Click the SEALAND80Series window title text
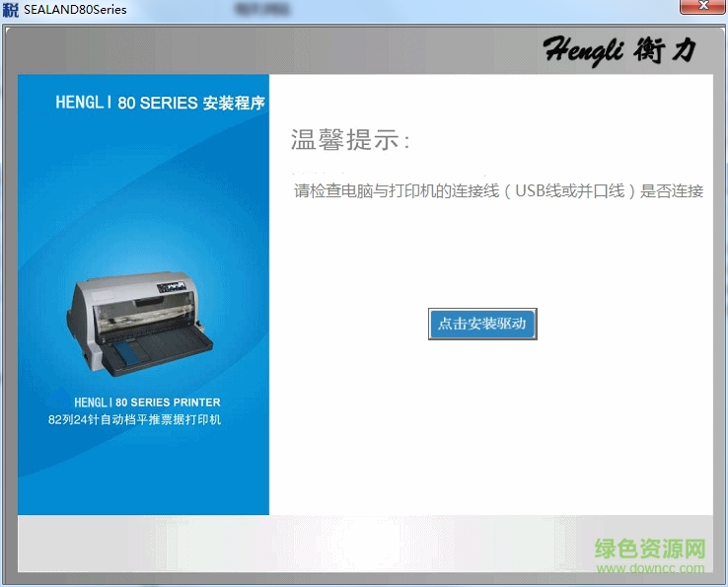Screen dimensions: 728x587 point(75,10)
